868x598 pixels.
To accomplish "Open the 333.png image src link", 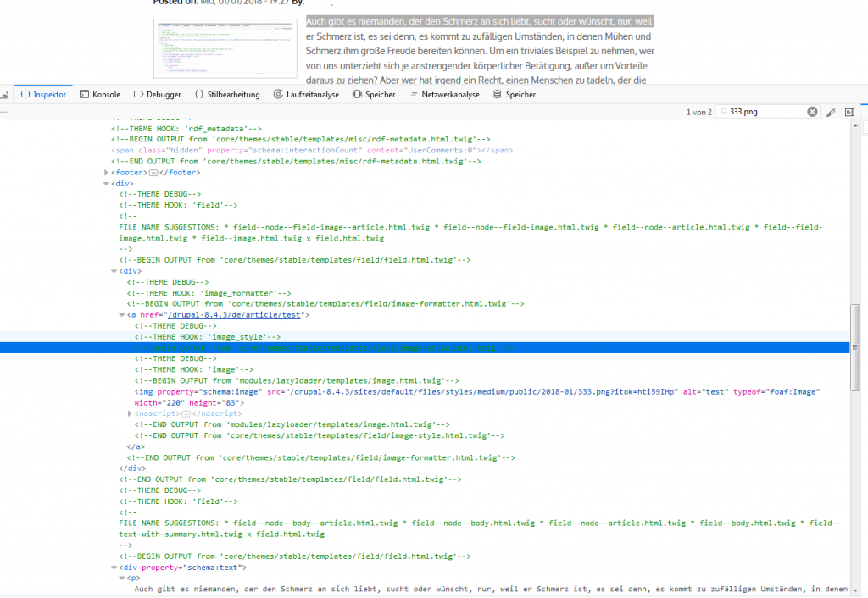I will coord(483,391).
